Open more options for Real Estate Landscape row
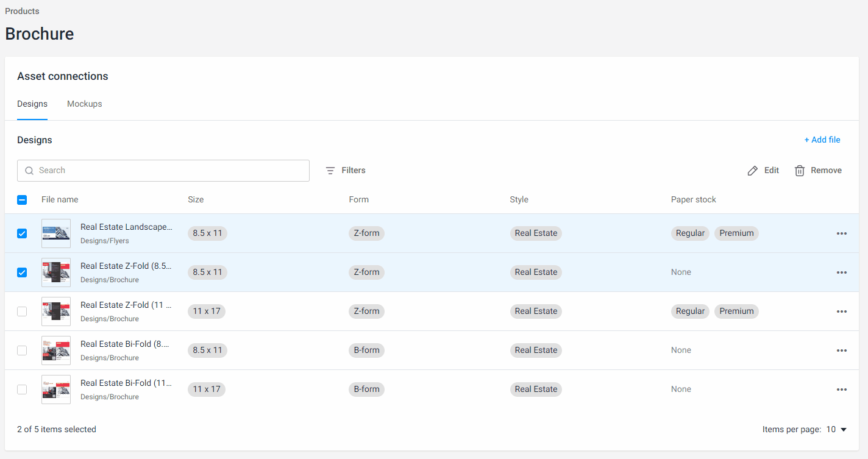868x459 pixels. [841, 233]
